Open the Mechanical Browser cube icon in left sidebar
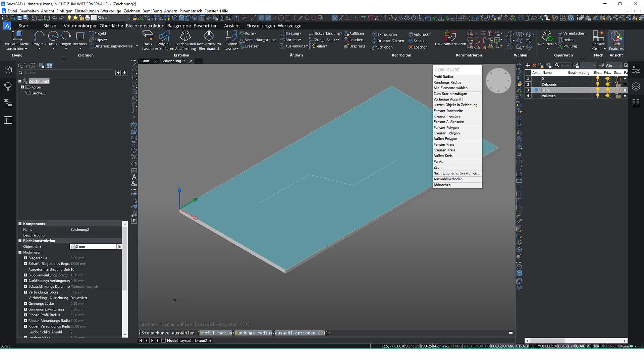The width and height of the screenshot is (644, 362). point(8,69)
